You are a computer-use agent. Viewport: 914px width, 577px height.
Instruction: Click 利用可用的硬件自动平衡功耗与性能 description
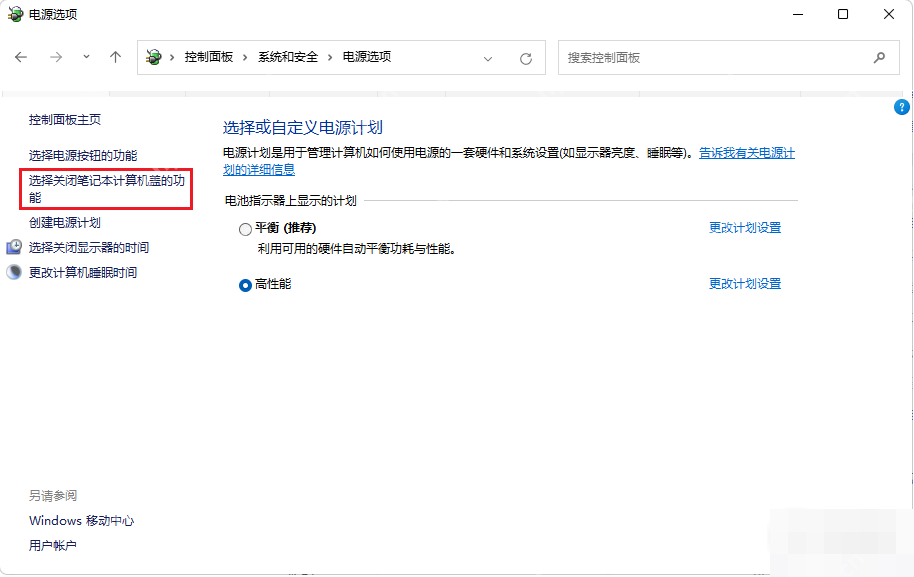(357, 249)
